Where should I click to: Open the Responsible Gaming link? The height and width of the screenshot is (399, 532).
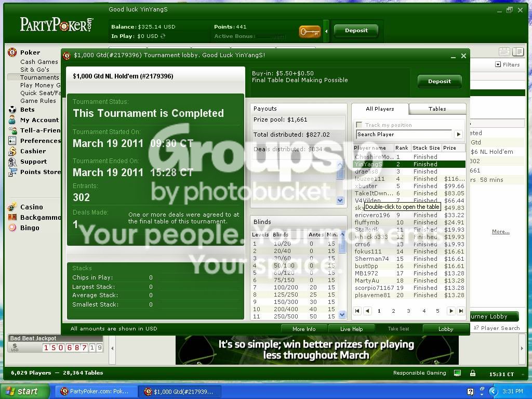click(x=420, y=373)
